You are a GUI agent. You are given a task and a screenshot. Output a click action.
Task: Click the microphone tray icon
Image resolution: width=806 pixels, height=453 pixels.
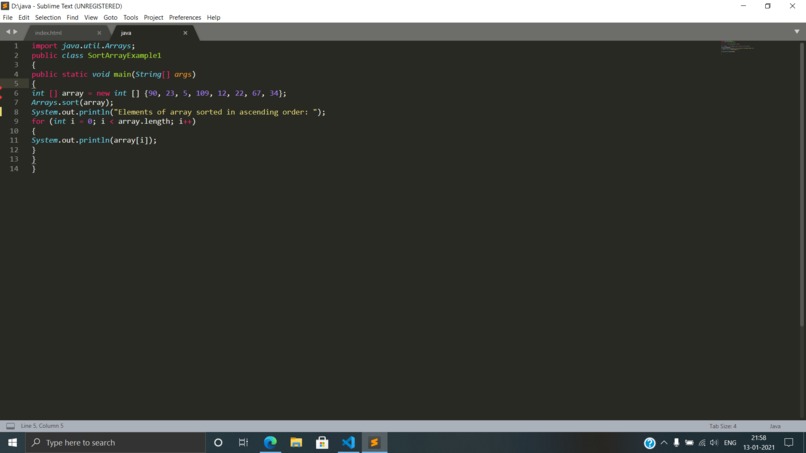tap(676, 443)
